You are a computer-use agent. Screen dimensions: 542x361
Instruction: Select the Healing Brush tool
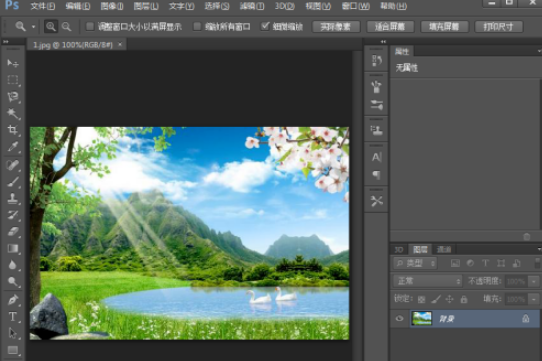13,165
